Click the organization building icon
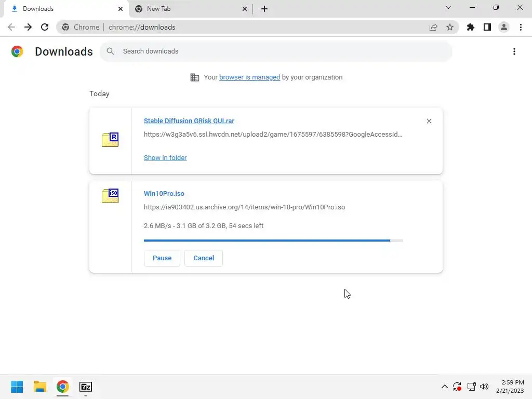The image size is (532, 399). pyautogui.click(x=195, y=77)
